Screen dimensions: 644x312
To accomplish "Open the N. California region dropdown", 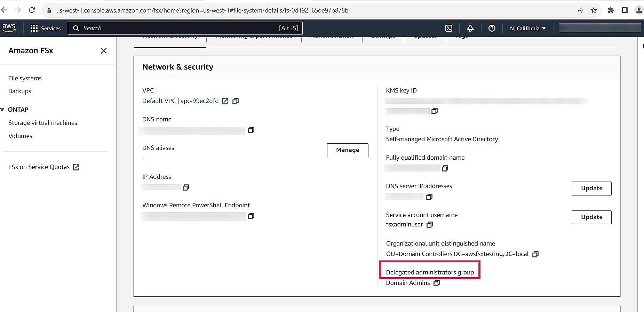I will tap(528, 29).
